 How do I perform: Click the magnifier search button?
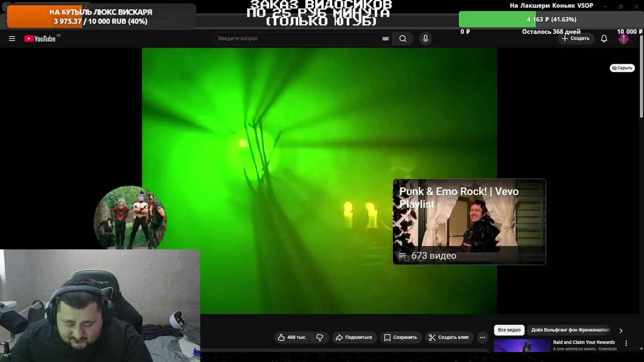pyautogui.click(x=403, y=39)
